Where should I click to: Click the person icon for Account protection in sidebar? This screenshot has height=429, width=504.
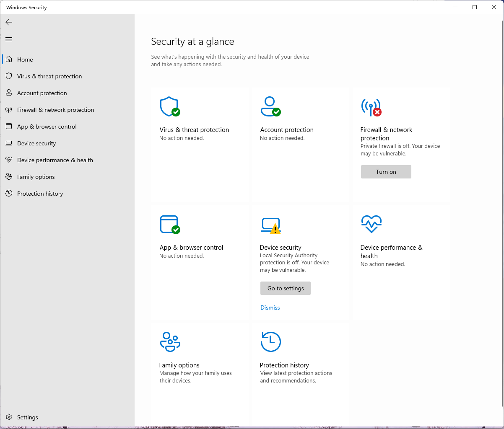[9, 93]
